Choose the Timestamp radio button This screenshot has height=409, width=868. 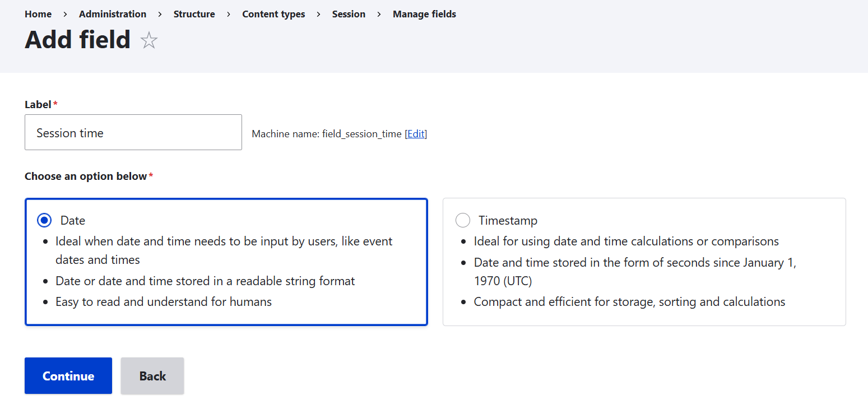pyautogui.click(x=462, y=220)
